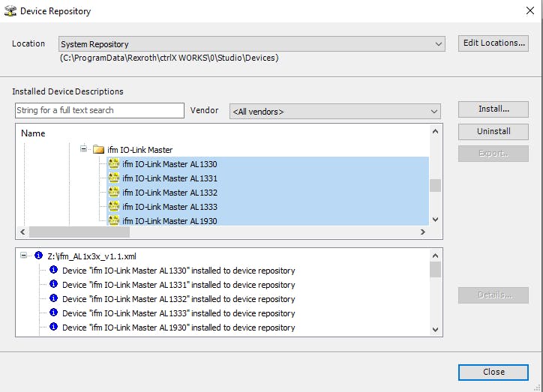The width and height of the screenshot is (543, 392).
Task: Click the repository path text under Location
Action: (169, 58)
